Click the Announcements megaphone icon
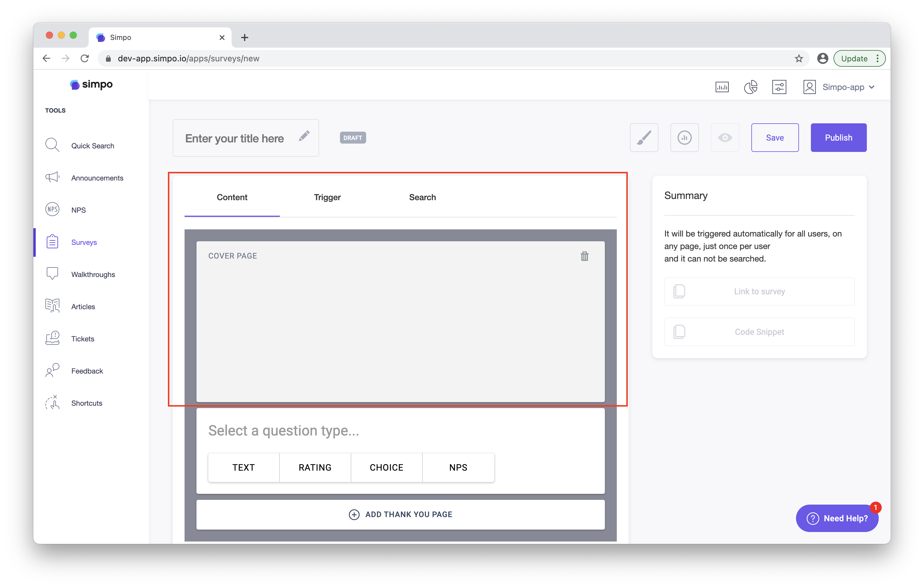This screenshot has height=588, width=924. coord(52,177)
